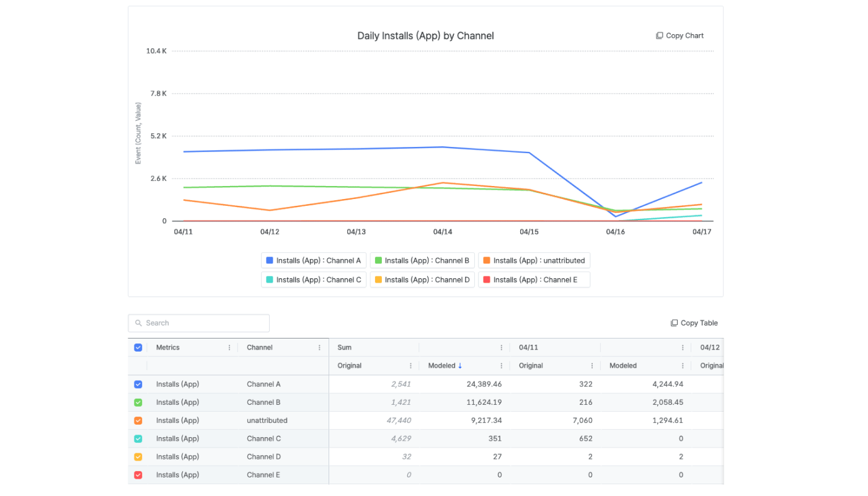Open the Metrics column options menu

click(229, 348)
